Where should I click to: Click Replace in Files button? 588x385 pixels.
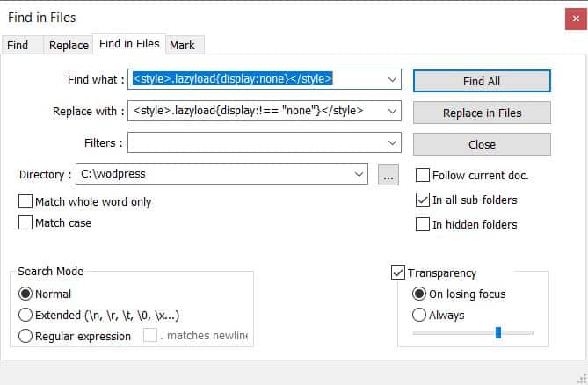(482, 113)
